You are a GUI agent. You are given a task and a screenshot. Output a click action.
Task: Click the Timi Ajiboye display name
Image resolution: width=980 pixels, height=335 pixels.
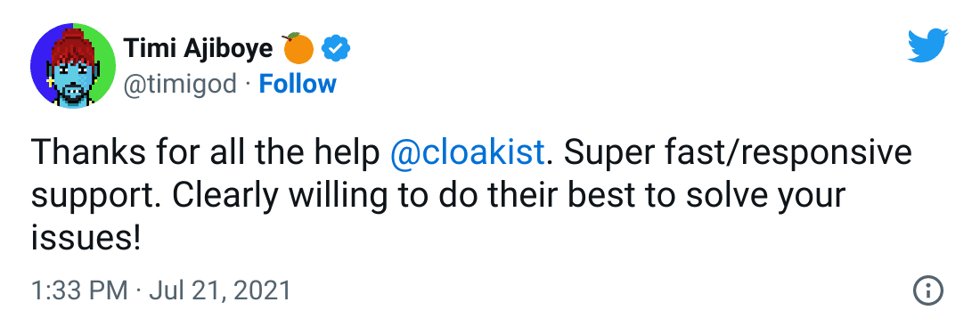pyautogui.click(x=198, y=48)
